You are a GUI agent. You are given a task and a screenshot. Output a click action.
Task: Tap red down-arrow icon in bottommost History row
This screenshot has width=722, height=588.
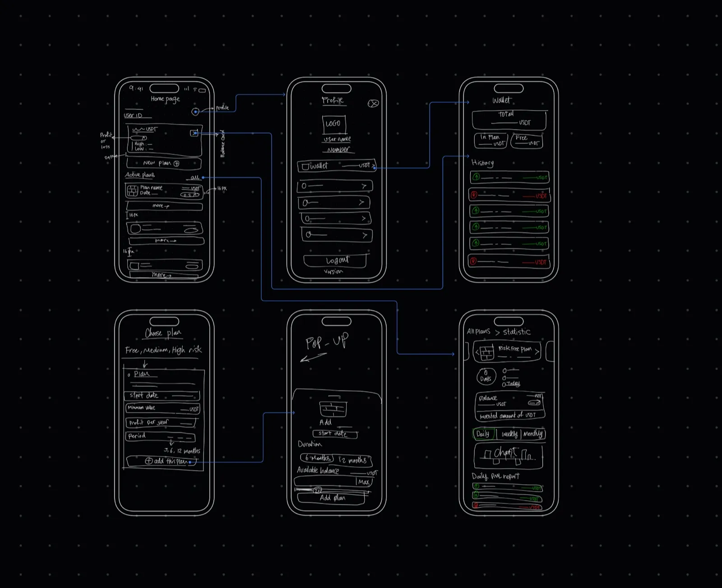point(473,261)
